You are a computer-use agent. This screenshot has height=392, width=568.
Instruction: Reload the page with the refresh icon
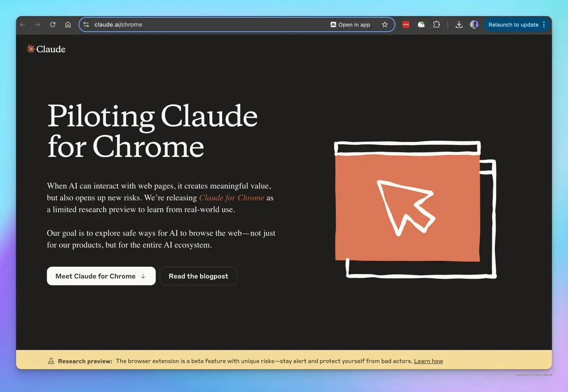53,25
